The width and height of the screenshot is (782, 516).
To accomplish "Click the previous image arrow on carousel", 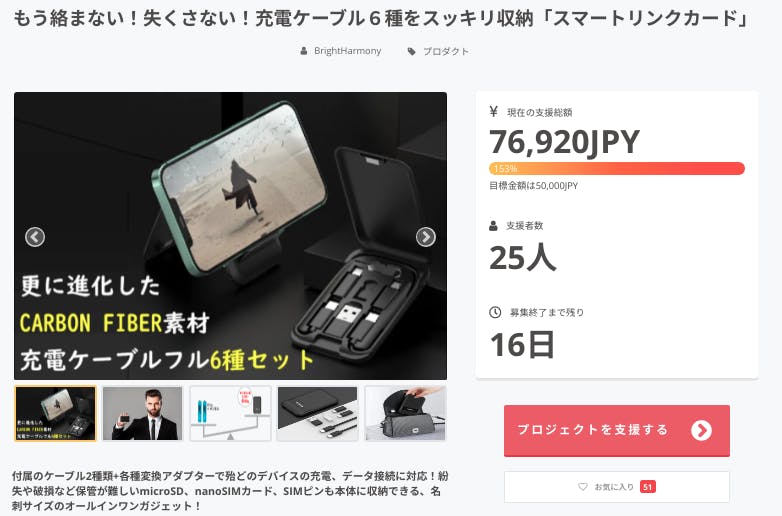I will 35,237.
